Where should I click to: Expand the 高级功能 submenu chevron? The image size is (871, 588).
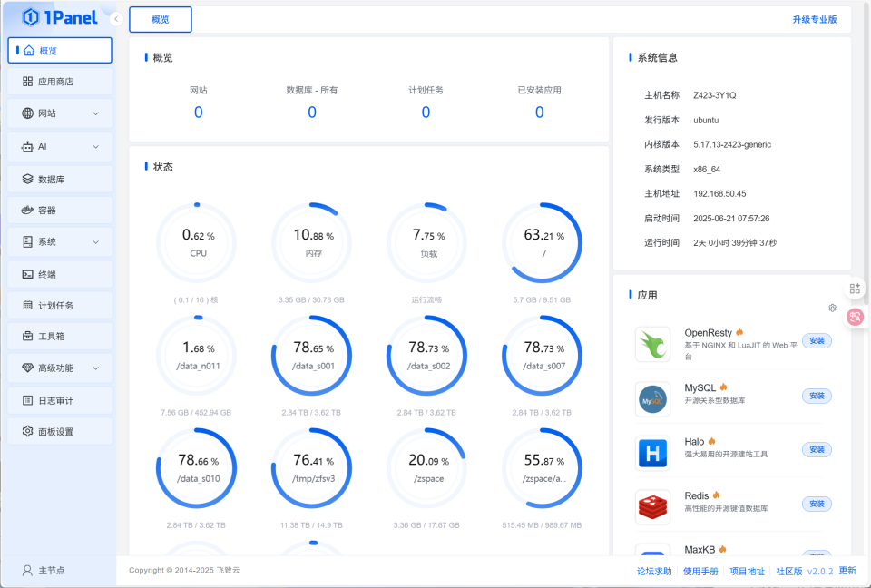[95, 367]
